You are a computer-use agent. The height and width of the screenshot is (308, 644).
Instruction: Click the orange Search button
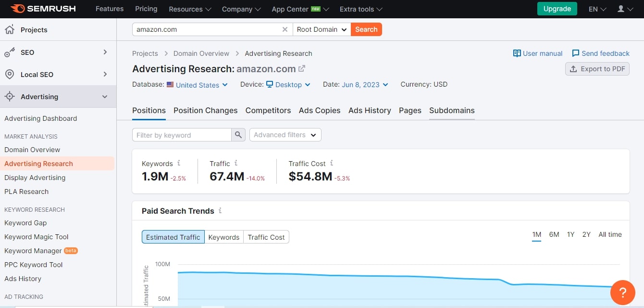pos(366,29)
